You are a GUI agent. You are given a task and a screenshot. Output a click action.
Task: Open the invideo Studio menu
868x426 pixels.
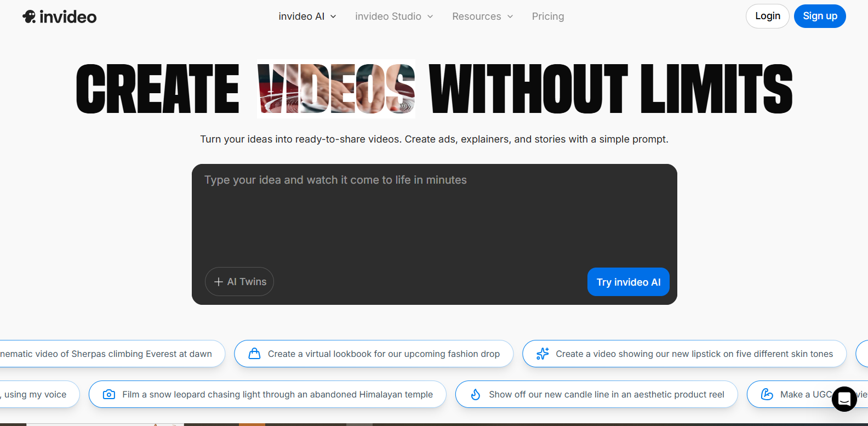(394, 16)
